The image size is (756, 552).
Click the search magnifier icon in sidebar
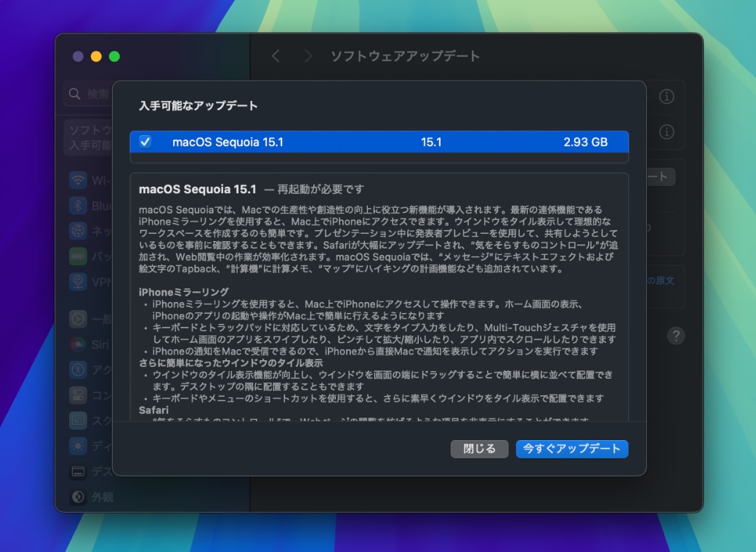(74, 94)
